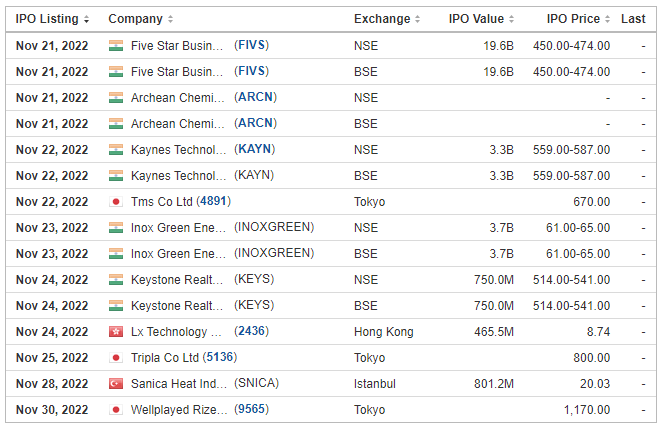662x426 pixels.
Task: Open FIVS ticker link in BSE row
Action: pos(252,71)
